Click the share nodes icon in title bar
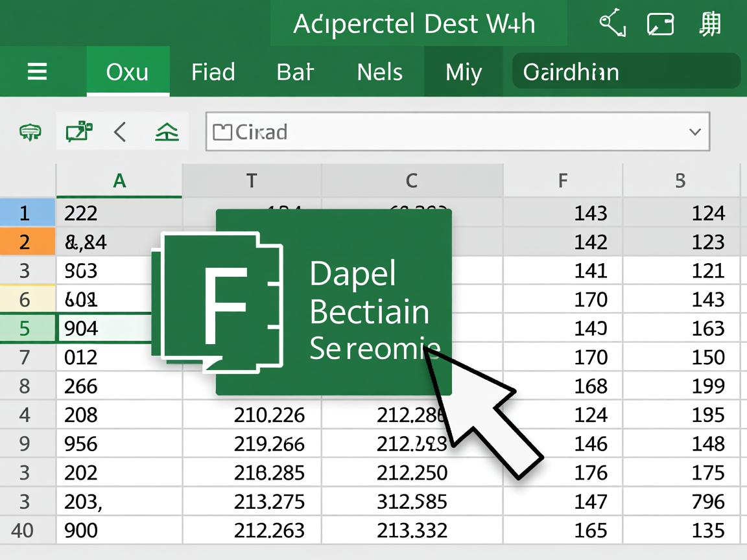Image resolution: width=747 pixels, height=560 pixels. tap(612, 25)
